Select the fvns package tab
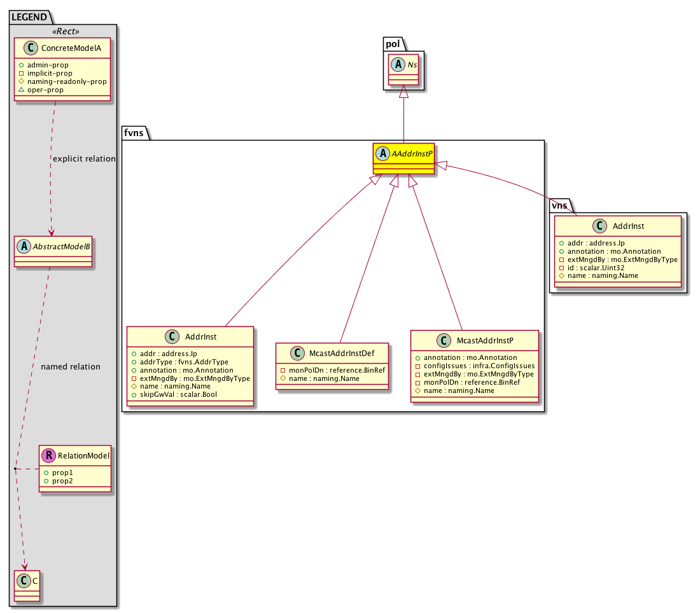 [x=135, y=133]
